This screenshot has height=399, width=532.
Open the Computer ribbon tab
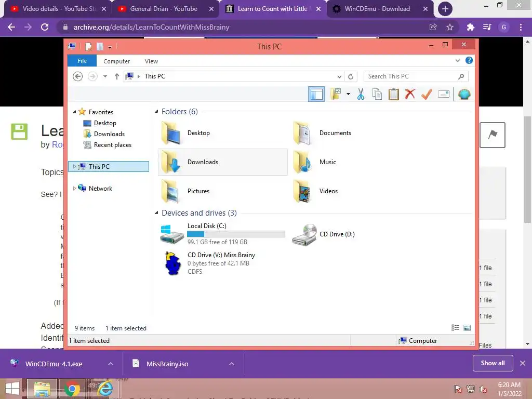[x=116, y=61]
